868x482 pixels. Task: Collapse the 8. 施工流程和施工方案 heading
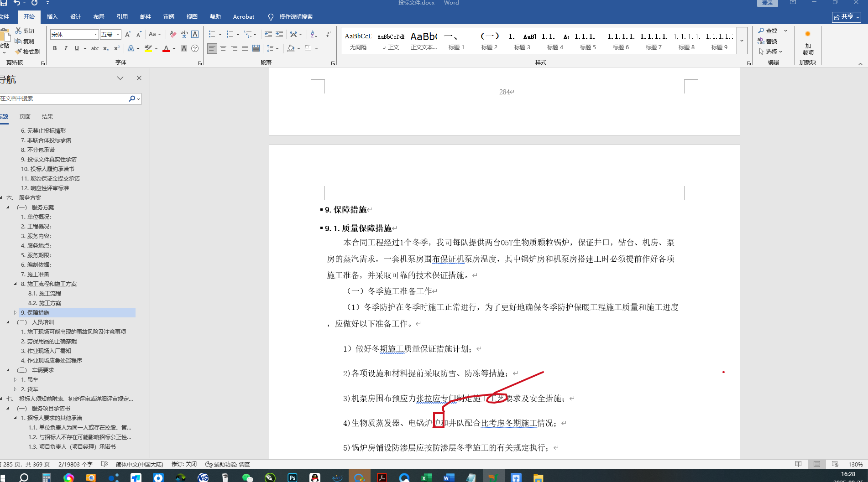(15, 284)
